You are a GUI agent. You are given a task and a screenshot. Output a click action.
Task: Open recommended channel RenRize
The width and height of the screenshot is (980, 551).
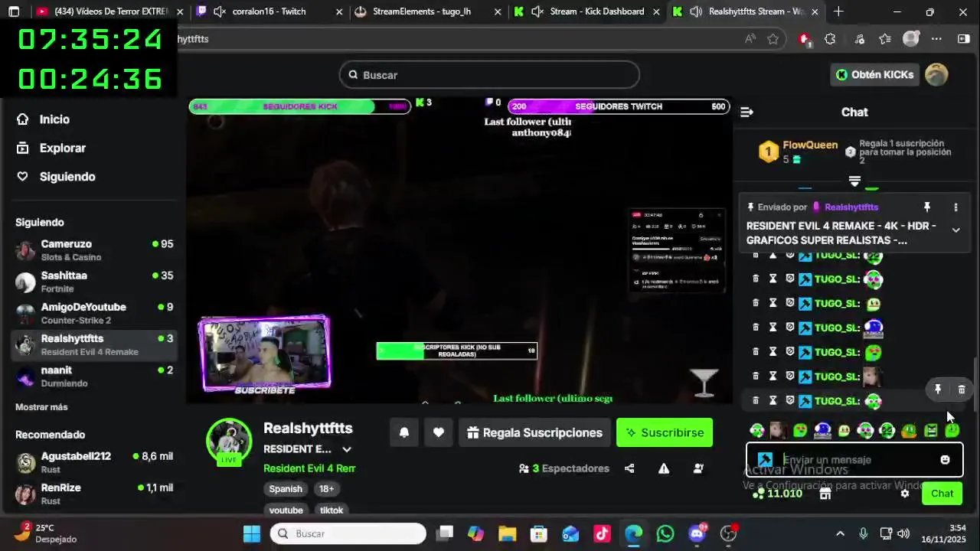click(96, 494)
